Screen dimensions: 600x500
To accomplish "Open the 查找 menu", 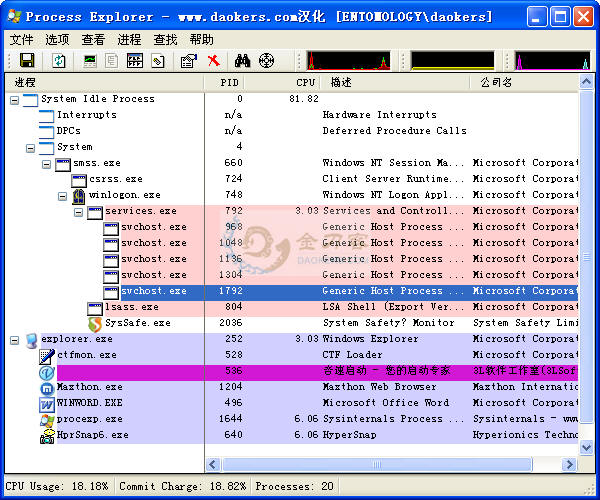I will click(165, 39).
